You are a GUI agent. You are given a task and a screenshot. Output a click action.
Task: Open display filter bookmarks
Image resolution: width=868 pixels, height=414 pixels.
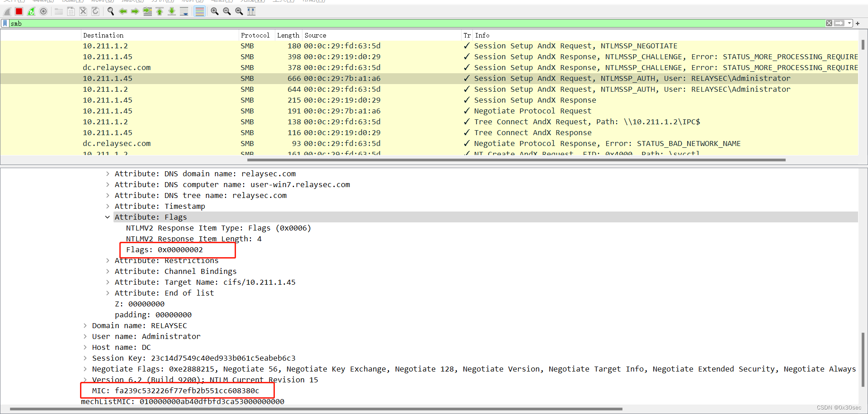click(x=5, y=23)
